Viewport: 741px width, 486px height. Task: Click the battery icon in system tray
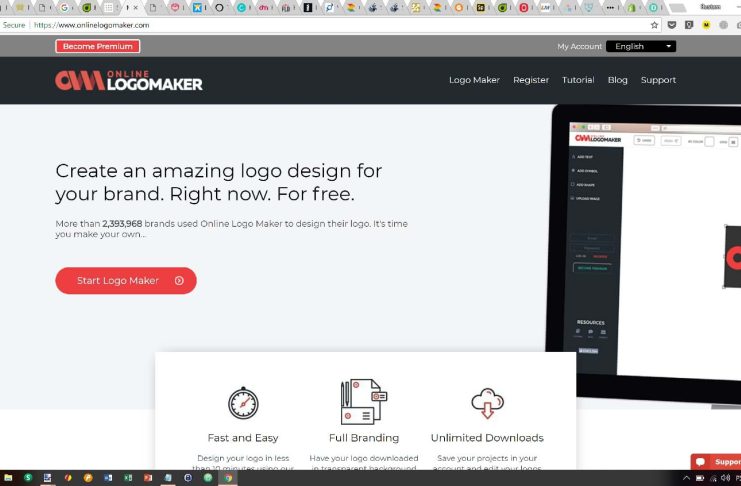coord(700,478)
